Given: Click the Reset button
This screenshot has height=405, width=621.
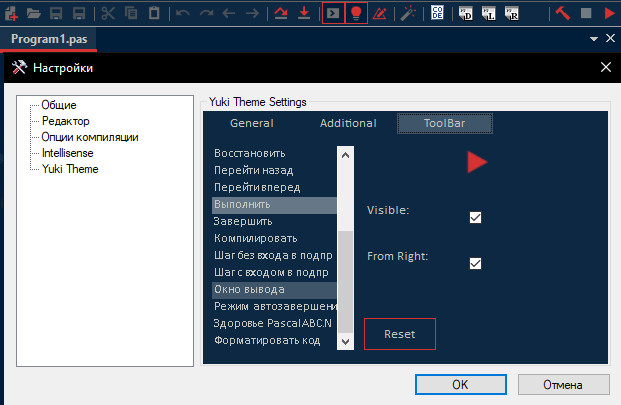Looking at the screenshot, I should [x=400, y=334].
